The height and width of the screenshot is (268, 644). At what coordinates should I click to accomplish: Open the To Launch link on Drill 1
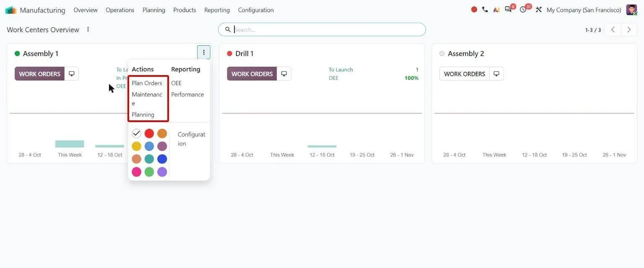(341, 70)
